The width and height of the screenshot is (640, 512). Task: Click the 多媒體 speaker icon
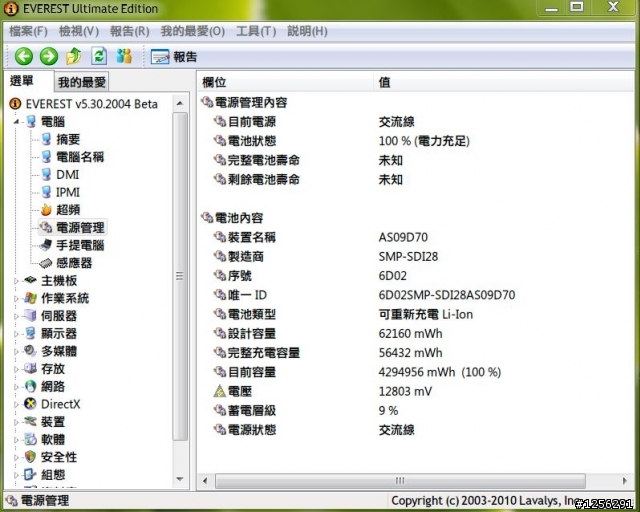(31, 351)
